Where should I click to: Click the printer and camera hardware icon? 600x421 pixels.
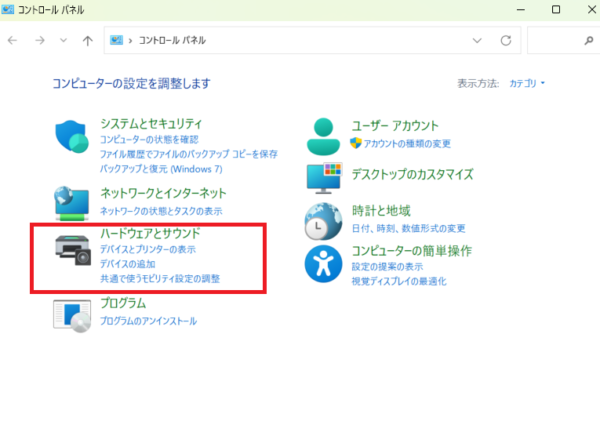pos(73,250)
